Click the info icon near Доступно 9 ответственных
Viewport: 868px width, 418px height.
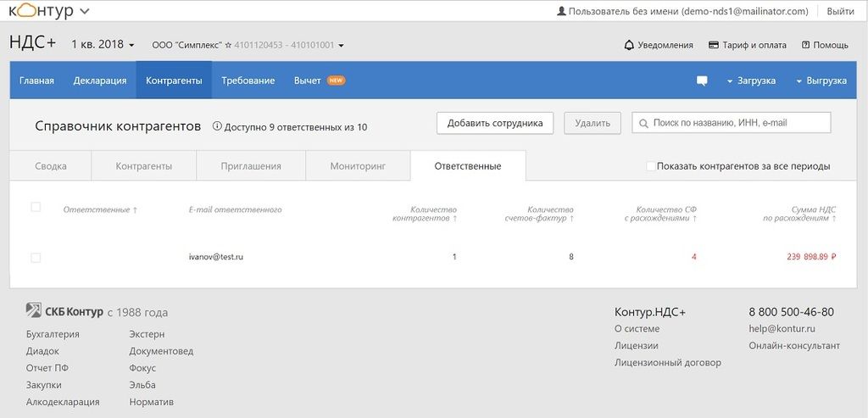click(x=217, y=127)
